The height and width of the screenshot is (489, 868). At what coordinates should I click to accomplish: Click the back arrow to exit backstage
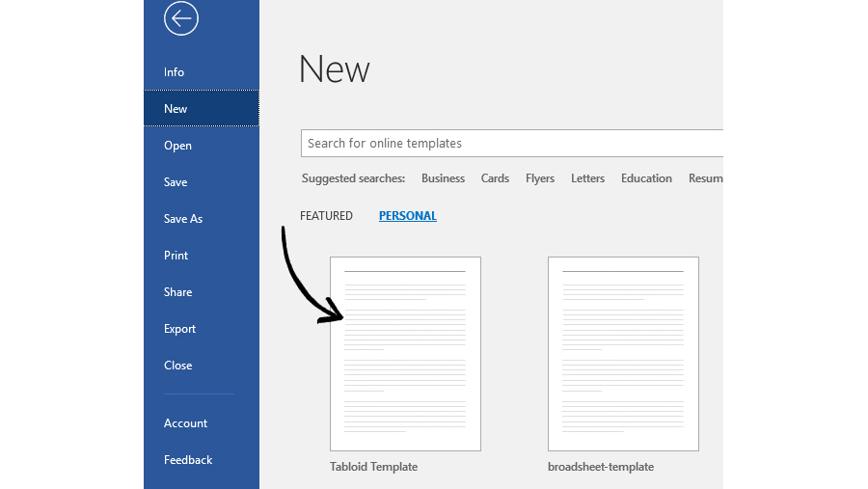pyautogui.click(x=181, y=18)
